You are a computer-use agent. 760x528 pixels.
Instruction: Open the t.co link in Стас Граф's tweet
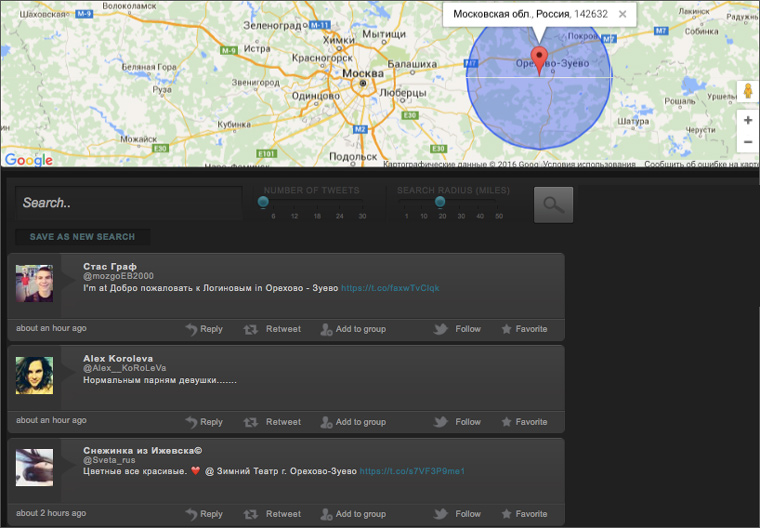click(x=389, y=288)
